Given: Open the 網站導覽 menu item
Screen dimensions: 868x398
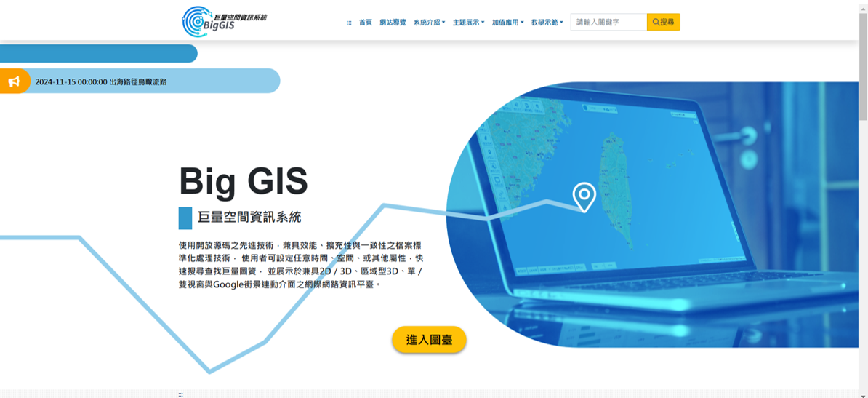Looking at the screenshot, I should 393,22.
